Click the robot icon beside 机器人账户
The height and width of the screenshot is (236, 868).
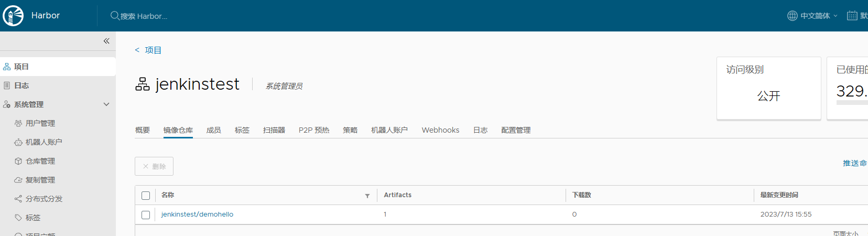tap(18, 142)
